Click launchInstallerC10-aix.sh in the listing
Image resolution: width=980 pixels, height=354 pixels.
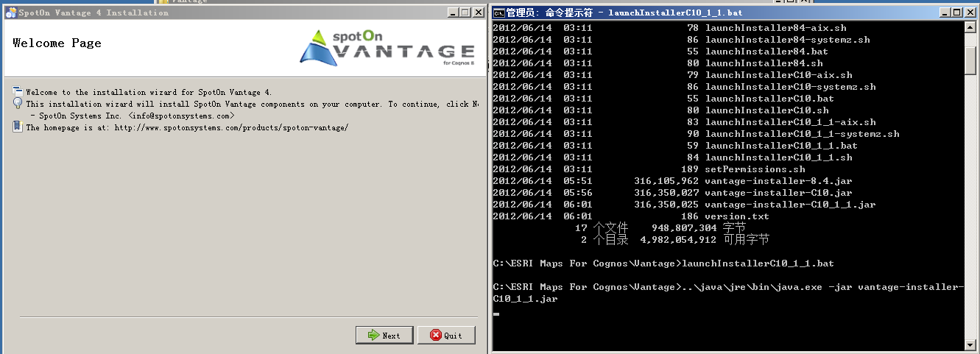pyautogui.click(x=778, y=75)
